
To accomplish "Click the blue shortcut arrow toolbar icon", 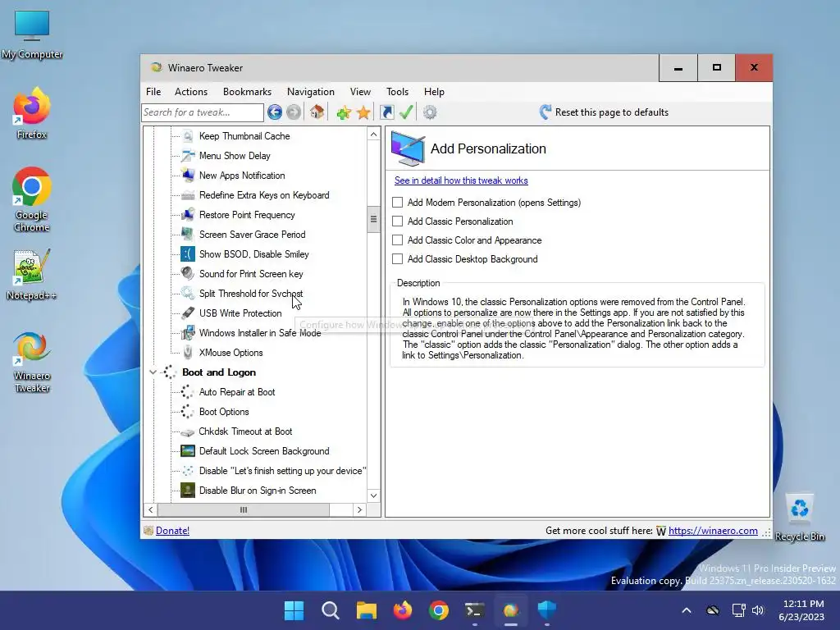I will [x=387, y=112].
